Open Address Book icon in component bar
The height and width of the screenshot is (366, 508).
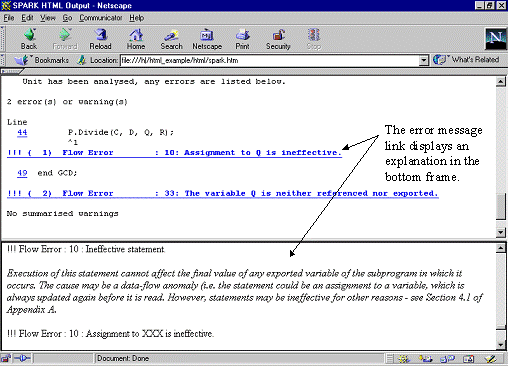(x=469, y=359)
